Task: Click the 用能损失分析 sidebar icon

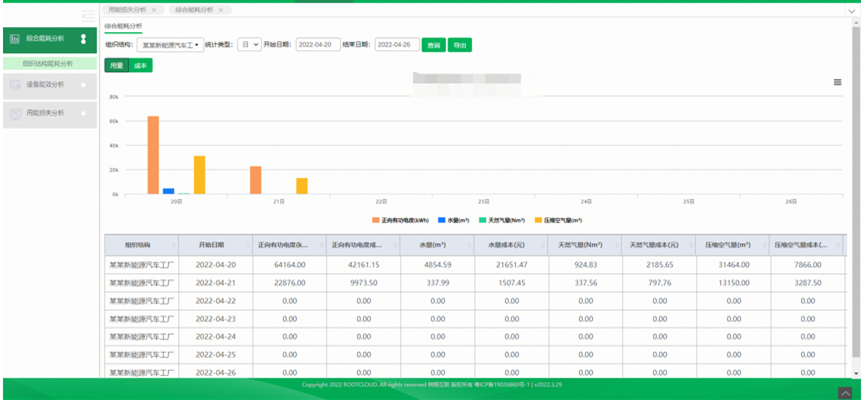Action: pyautogui.click(x=15, y=114)
